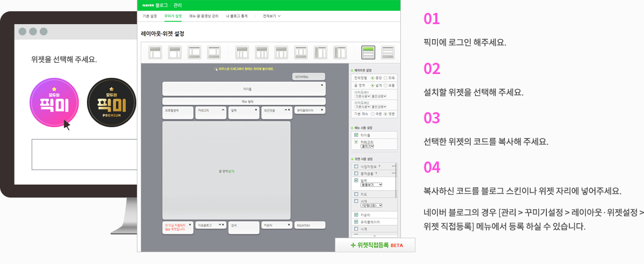Screen dimensions: 644x264
Task: Click the NAVER 블로그 logo
Action: 155,5
